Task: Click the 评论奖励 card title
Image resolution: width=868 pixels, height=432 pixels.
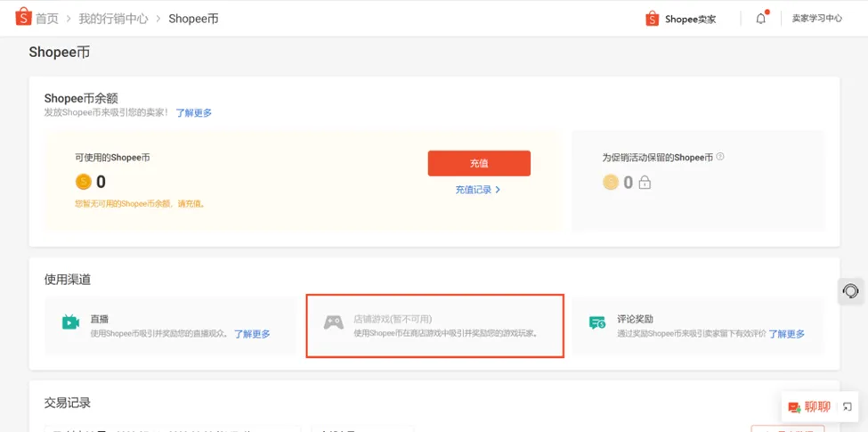Action: (x=635, y=320)
